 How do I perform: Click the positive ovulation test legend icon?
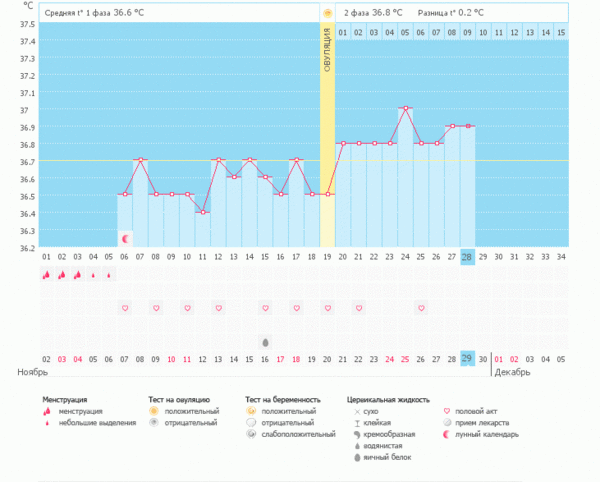pos(153,411)
